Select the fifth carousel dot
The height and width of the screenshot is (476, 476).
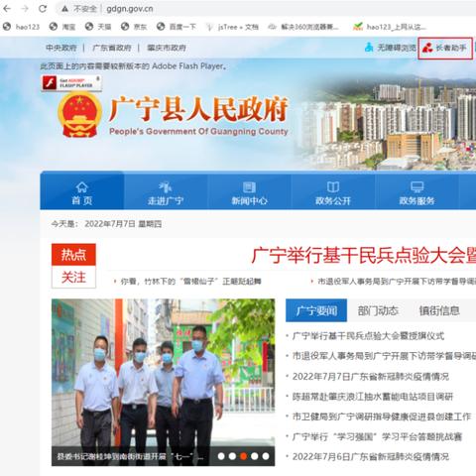[266, 456]
